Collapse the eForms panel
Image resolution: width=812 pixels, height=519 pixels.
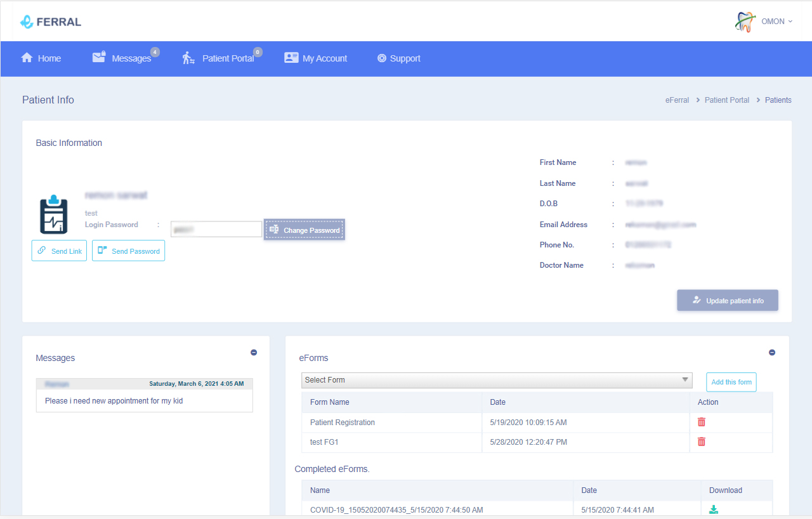click(772, 352)
